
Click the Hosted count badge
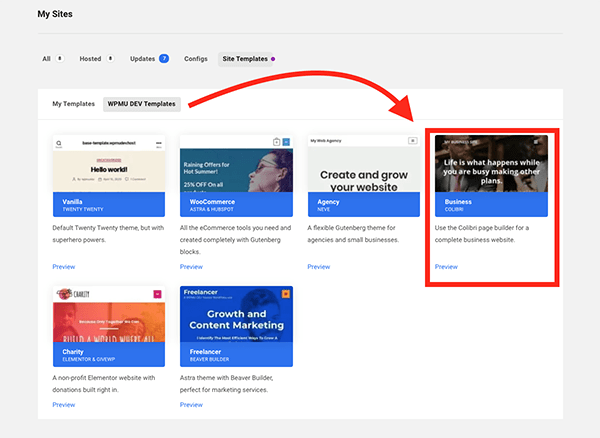[x=110, y=59]
